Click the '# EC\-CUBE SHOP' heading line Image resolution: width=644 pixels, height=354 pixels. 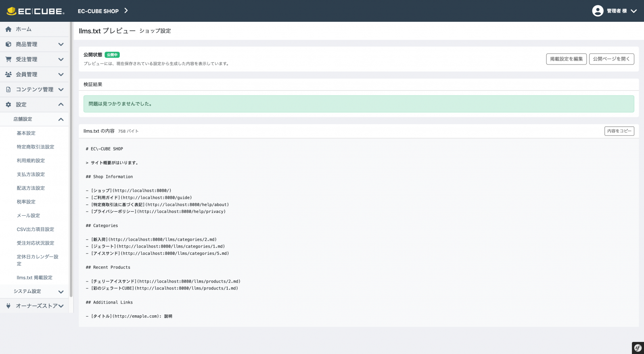coord(105,149)
